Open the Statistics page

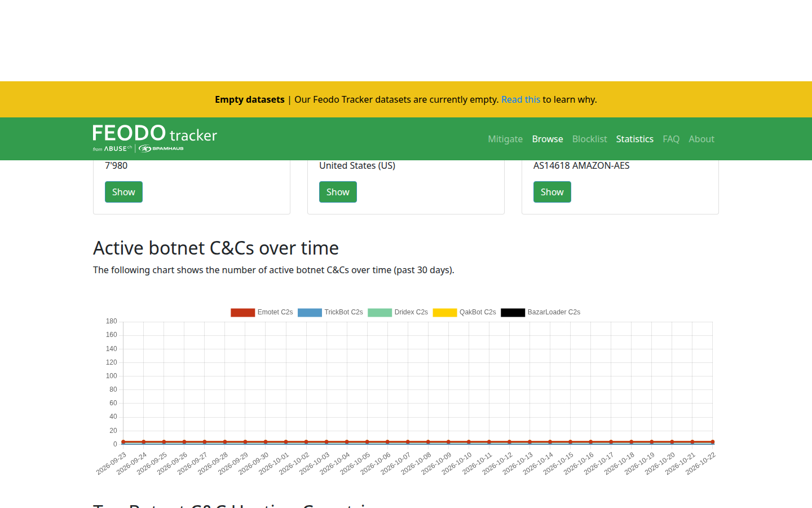click(635, 139)
